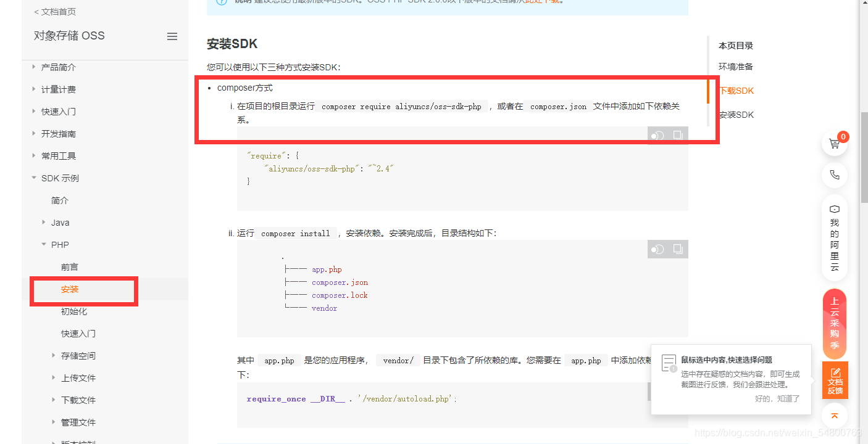Screen dimensions: 868x444
Task: Jump to 环境准备 in page contents
Action: point(736,67)
